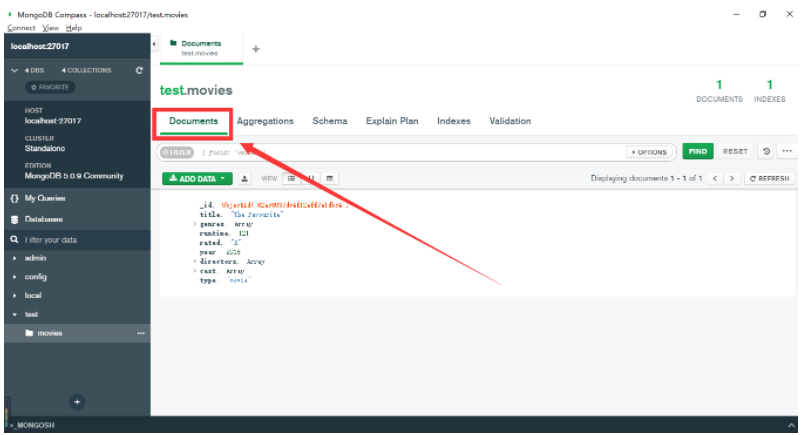Screen dimensions: 803x435
Task: Expand the local database
Action: tap(14, 296)
